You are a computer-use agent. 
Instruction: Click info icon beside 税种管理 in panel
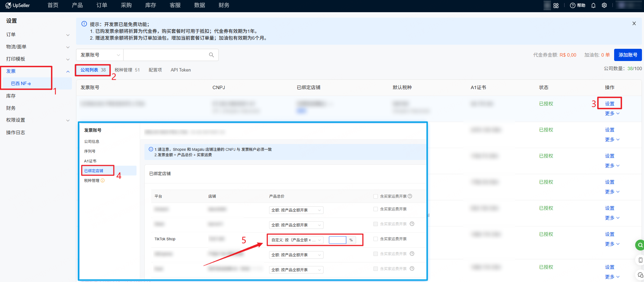pyautogui.click(x=103, y=181)
